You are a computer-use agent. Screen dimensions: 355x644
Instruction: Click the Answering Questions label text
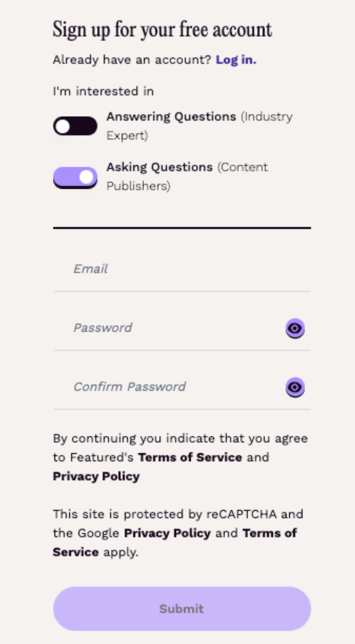(171, 117)
